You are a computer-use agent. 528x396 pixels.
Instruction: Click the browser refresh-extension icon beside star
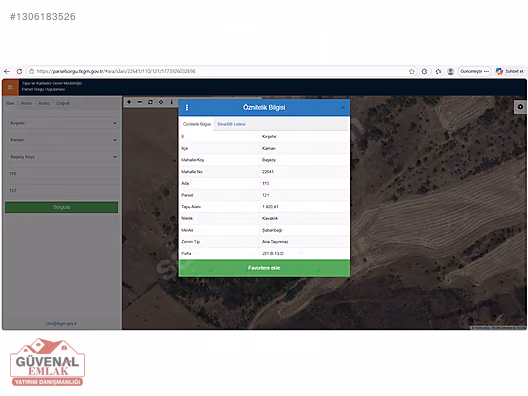coord(424,71)
